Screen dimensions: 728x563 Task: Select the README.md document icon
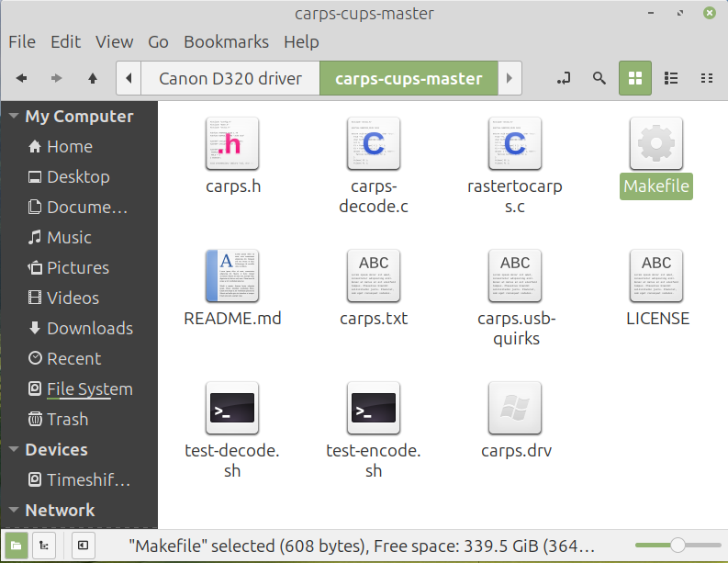232,276
